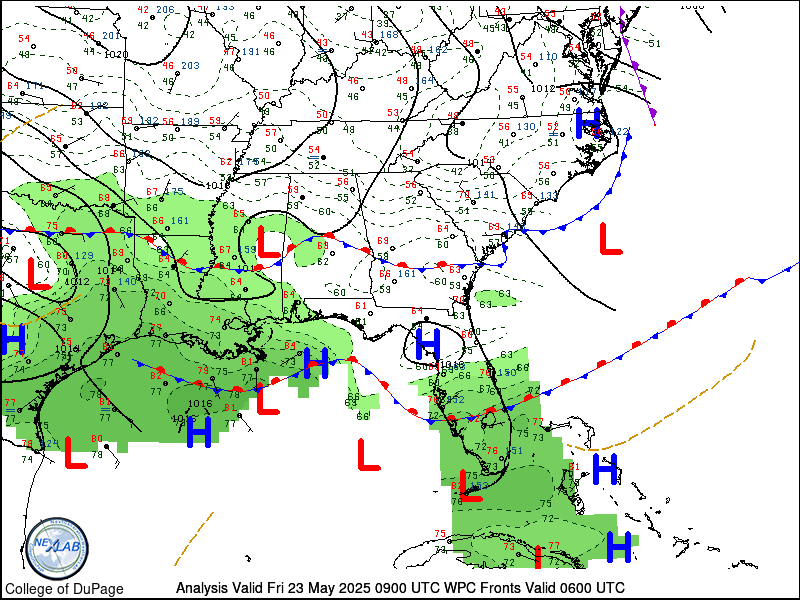The image size is (800, 600).
Task: Click the blue '168' pressure reading
Action: pos(389,34)
